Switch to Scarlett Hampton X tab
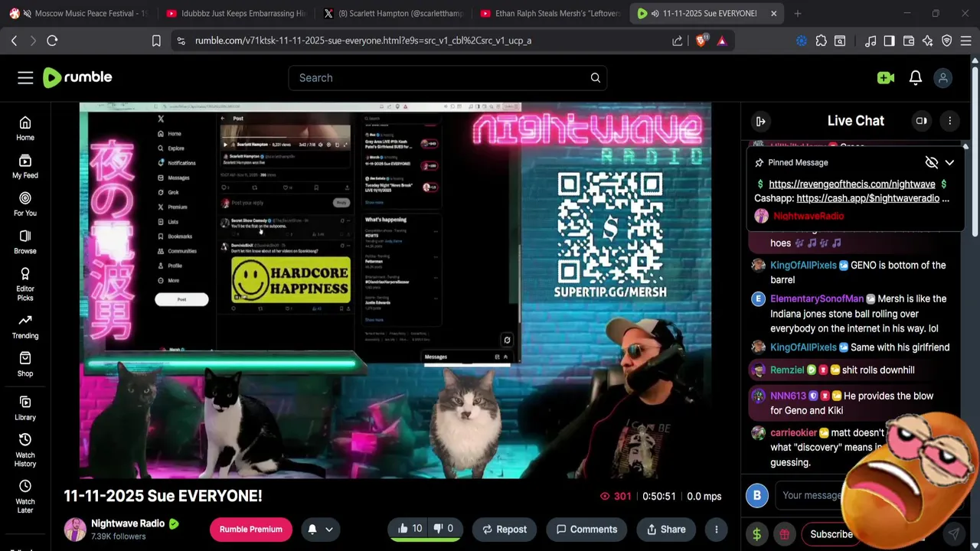Viewport: 980px width, 551px height. coord(393,13)
